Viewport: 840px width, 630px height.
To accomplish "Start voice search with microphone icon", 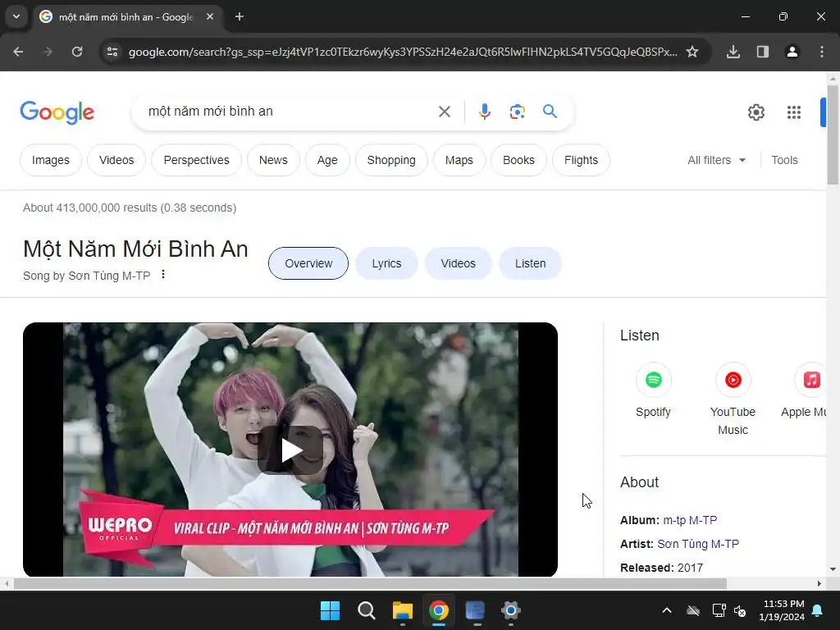I will (x=484, y=112).
